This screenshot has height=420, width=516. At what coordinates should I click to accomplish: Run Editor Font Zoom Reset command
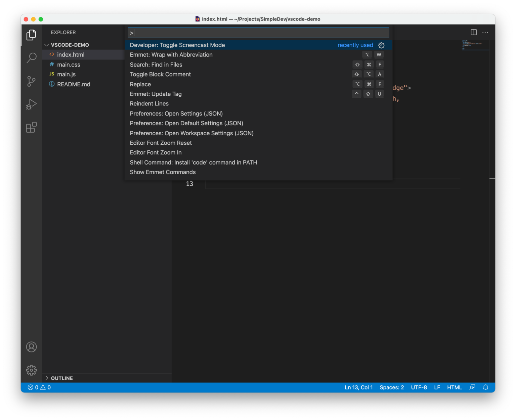[258, 143]
